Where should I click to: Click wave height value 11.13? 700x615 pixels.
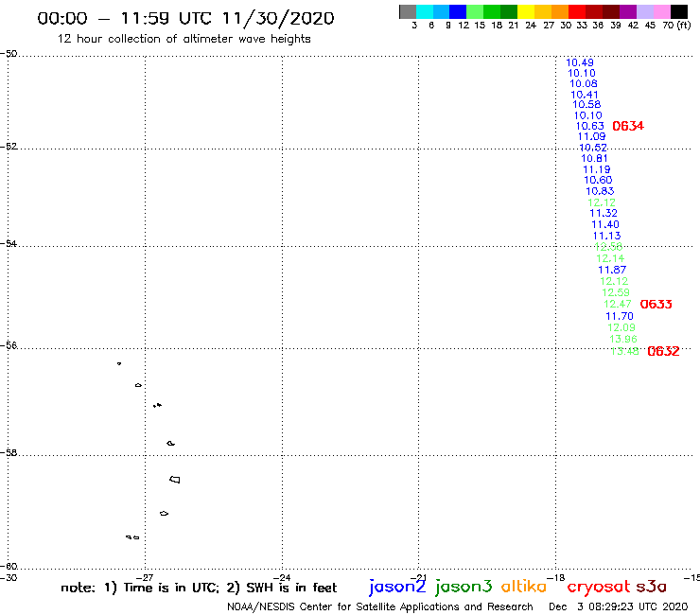[606, 236]
